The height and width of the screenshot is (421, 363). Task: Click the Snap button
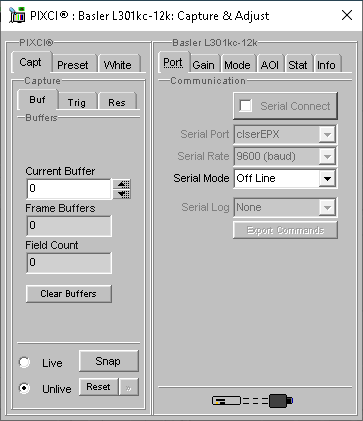click(109, 361)
